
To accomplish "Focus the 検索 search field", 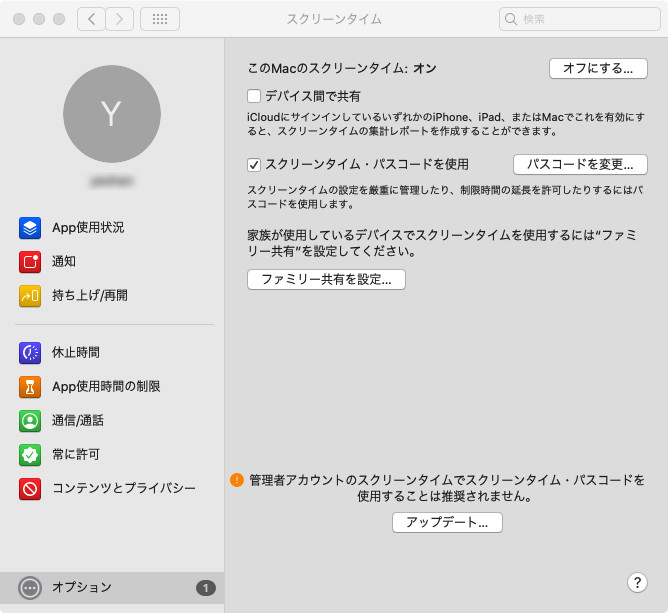I will point(579,19).
